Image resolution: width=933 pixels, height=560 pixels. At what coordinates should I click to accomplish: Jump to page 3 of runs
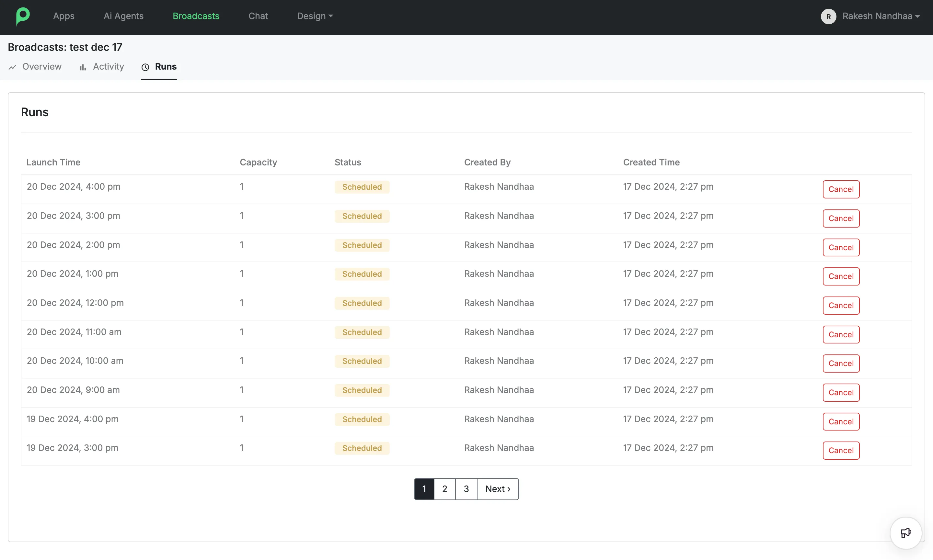pos(466,489)
